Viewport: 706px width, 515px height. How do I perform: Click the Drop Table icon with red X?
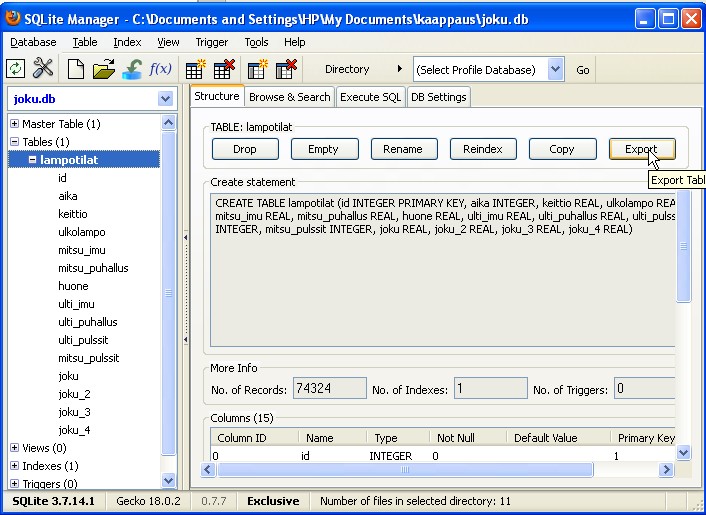click(x=224, y=69)
